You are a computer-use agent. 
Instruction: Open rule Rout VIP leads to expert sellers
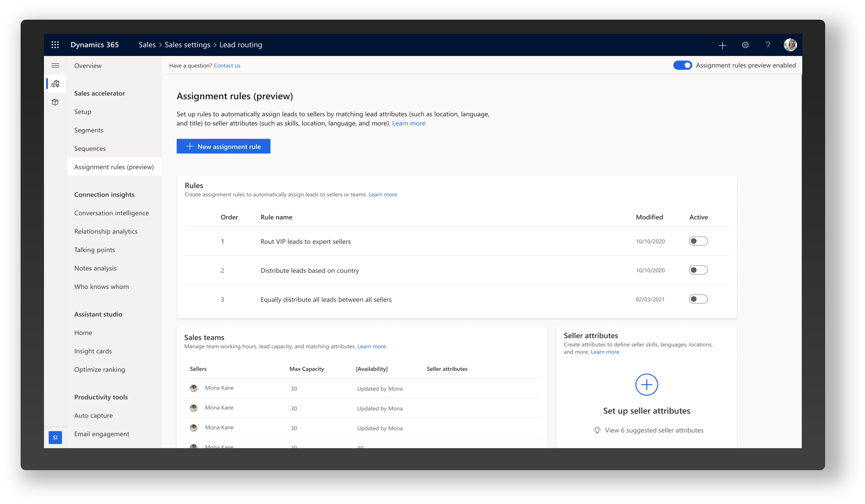click(x=306, y=242)
